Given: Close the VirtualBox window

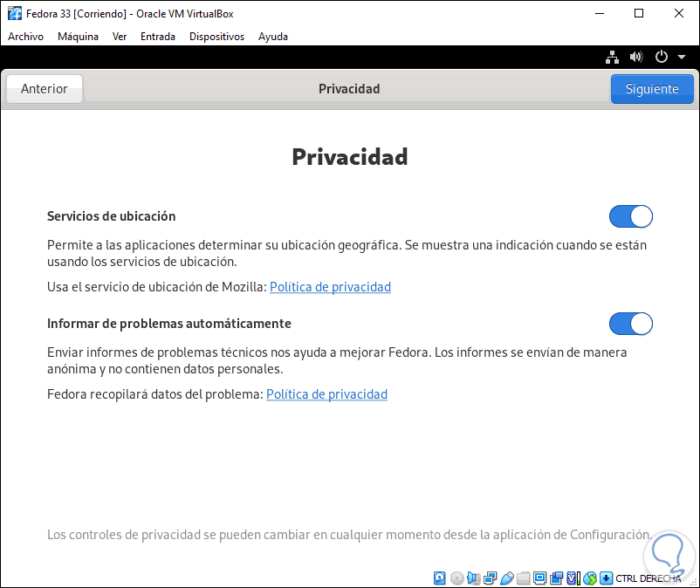Looking at the screenshot, I should [x=678, y=13].
